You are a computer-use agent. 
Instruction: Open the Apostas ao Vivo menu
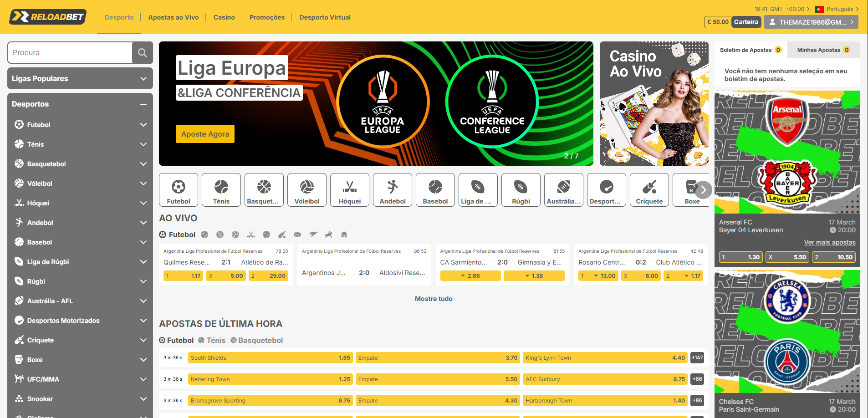(x=174, y=17)
